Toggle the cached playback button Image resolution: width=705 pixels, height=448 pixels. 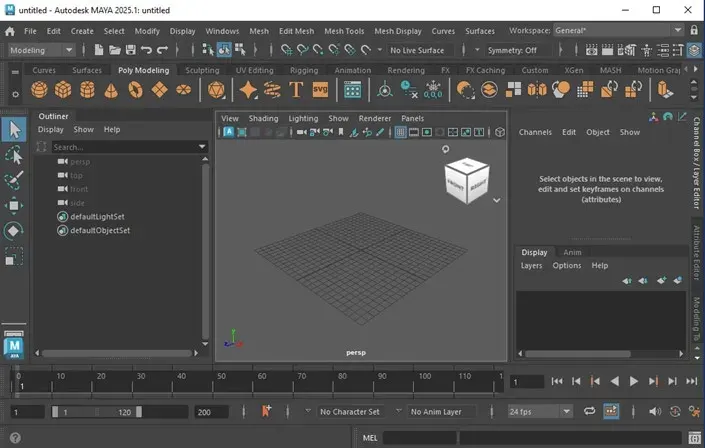click(x=611, y=411)
